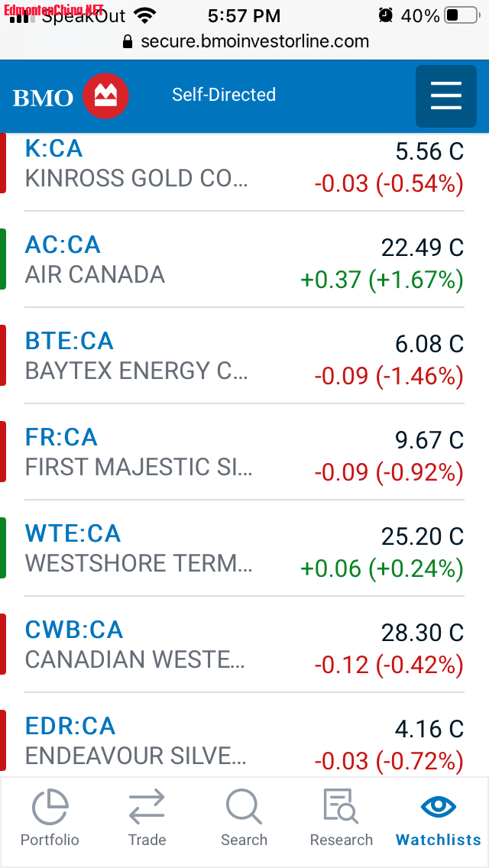
Task: Tap the Search magnifier icon
Action: 244,807
